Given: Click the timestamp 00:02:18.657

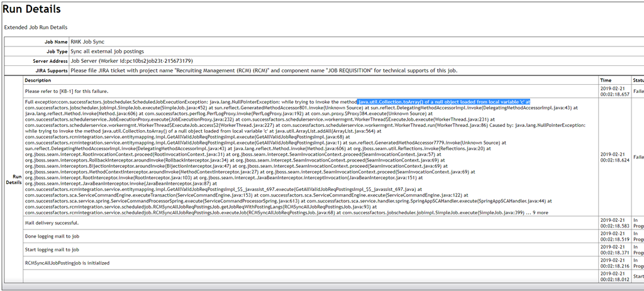Looking at the screenshot, I should coord(615,94).
